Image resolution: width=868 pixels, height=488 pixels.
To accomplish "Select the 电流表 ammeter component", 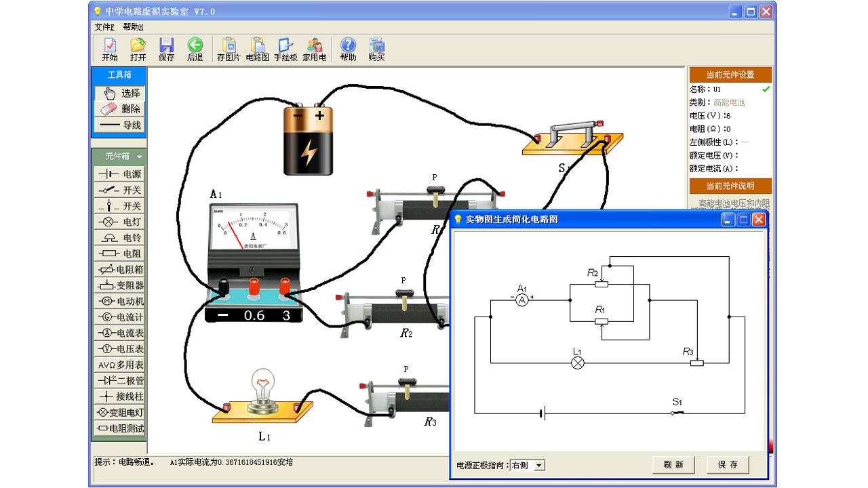I will pyautogui.click(x=119, y=333).
